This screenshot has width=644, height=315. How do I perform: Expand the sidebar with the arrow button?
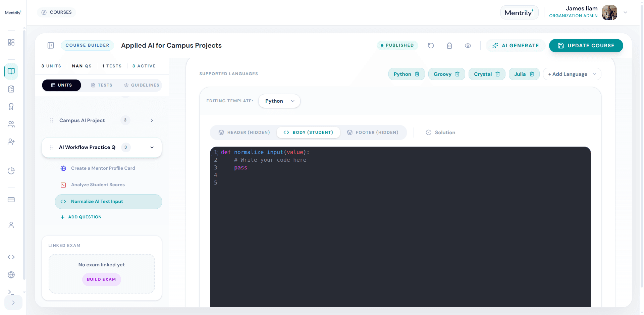pyautogui.click(x=13, y=303)
